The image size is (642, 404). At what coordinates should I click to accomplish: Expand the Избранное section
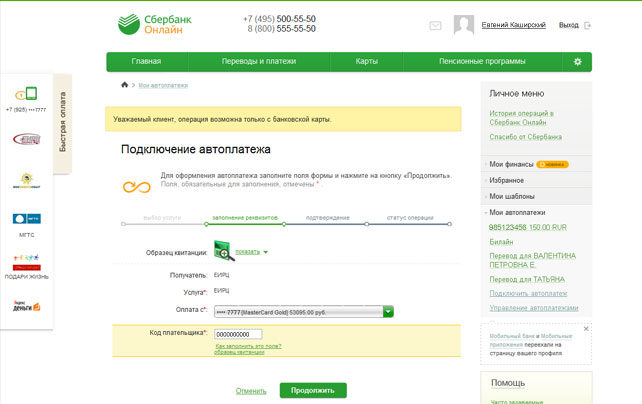(x=506, y=180)
